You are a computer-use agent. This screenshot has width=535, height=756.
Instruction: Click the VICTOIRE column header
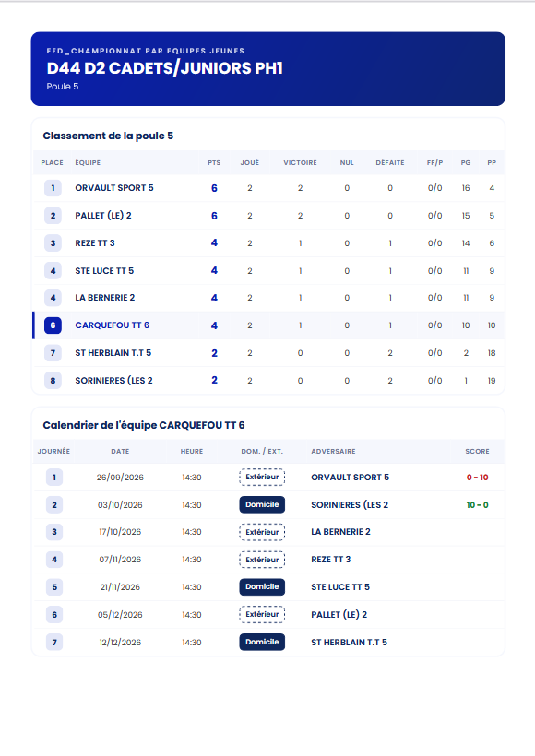(x=300, y=163)
